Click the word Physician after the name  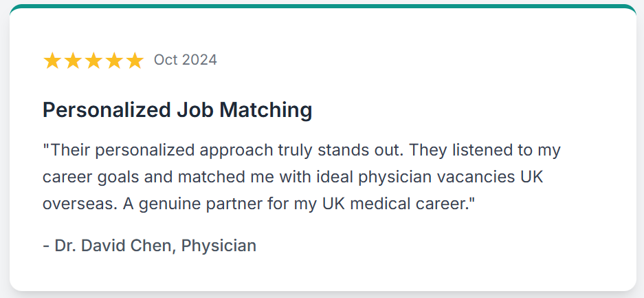219,246
